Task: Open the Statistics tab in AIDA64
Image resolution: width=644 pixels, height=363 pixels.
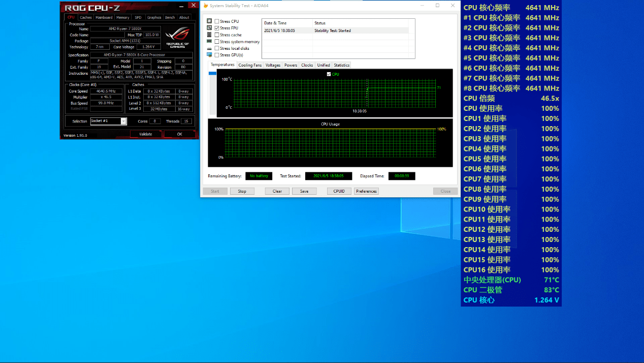Action: [342, 65]
